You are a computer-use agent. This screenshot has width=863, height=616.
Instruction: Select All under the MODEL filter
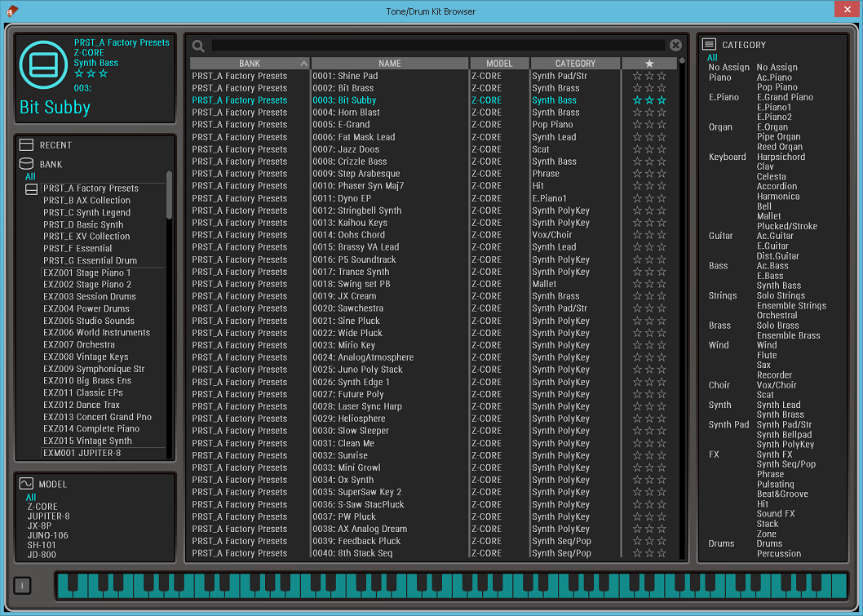[x=31, y=497]
